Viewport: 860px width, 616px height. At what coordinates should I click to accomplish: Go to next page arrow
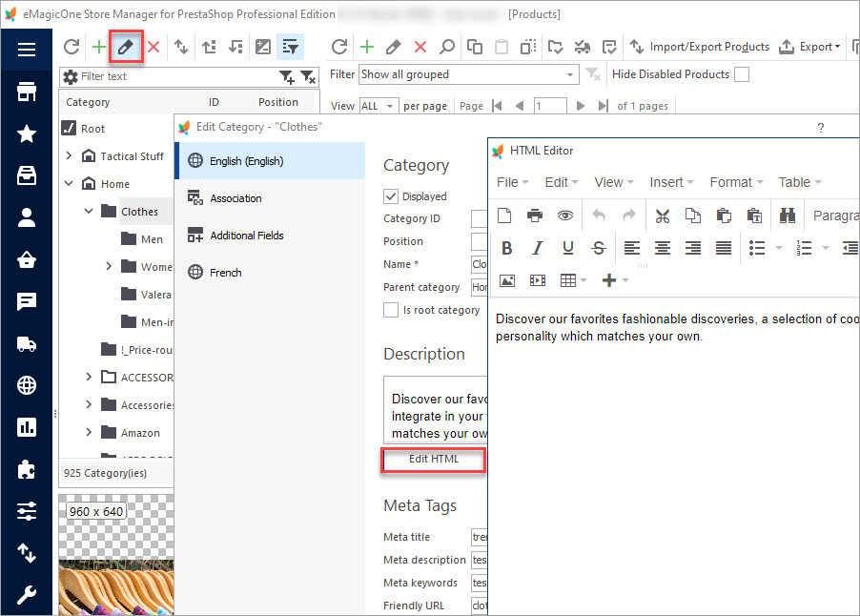coord(581,106)
